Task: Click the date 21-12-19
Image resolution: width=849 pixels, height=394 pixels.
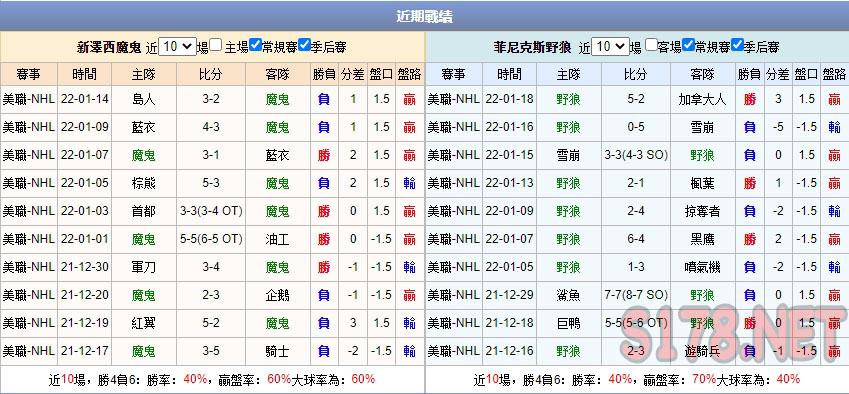Action: click(84, 324)
